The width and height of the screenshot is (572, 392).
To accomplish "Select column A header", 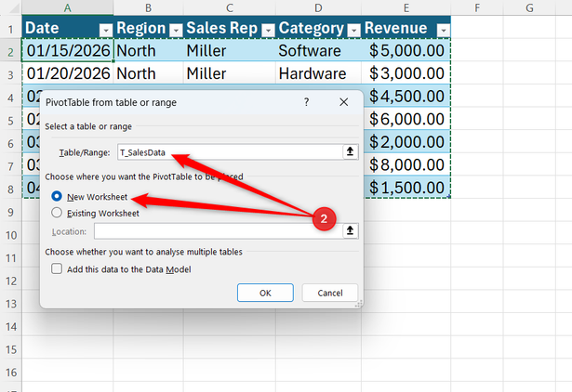I will tap(68, 7).
